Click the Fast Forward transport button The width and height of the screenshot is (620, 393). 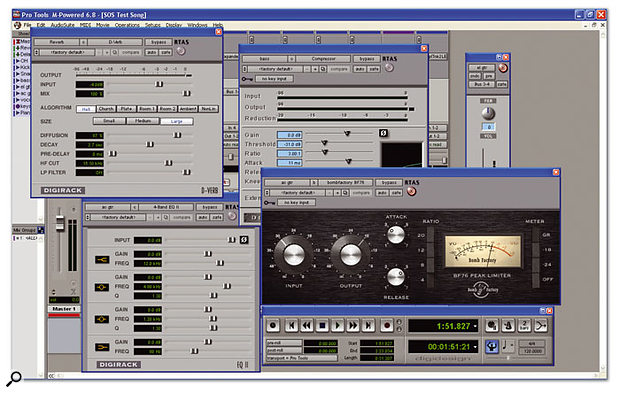tap(353, 326)
